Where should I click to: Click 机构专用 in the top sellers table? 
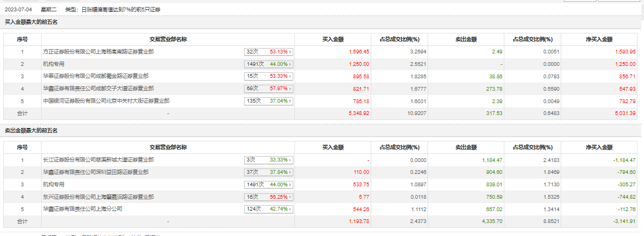(x=54, y=185)
